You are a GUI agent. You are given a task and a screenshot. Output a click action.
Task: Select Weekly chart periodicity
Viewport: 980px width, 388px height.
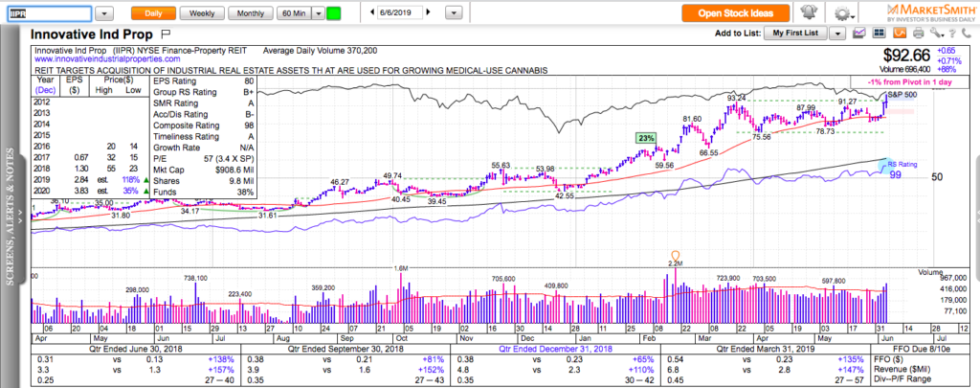[x=202, y=13]
